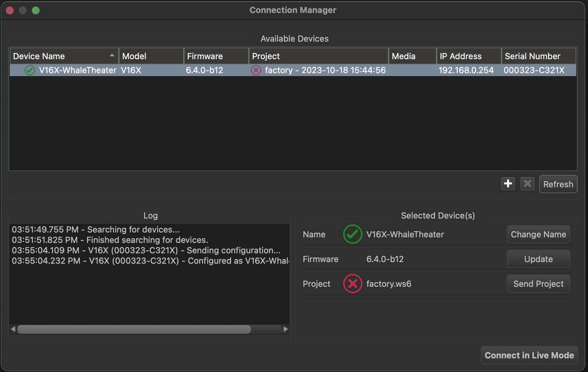
Task: Send Project to the selected device
Action: (538, 284)
